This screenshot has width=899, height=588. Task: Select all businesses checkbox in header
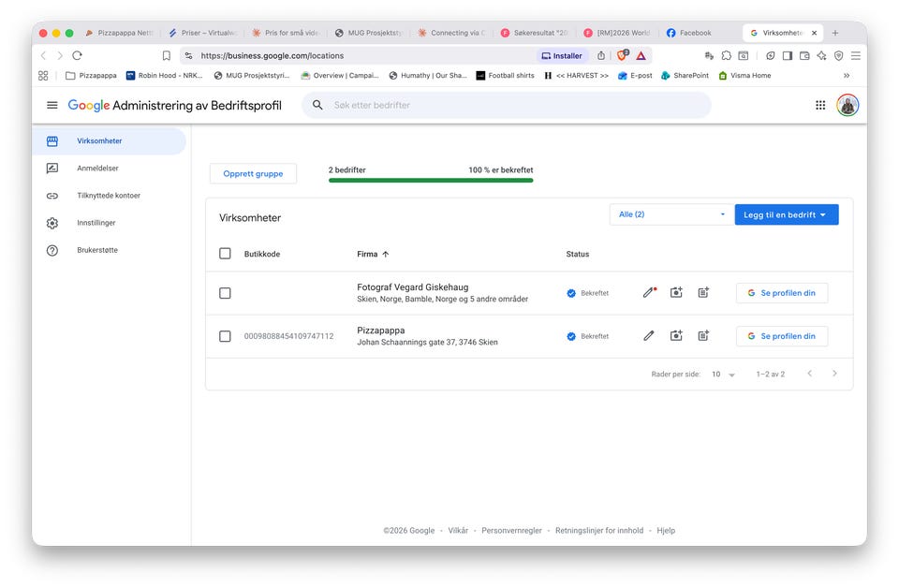[x=225, y=254]
